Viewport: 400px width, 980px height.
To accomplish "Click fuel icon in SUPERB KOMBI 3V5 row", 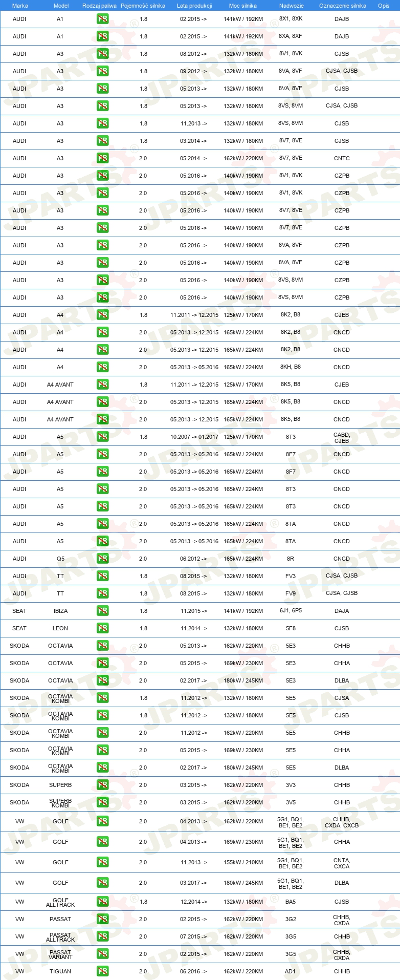I will pyautogui.click(x=102, y=802).
